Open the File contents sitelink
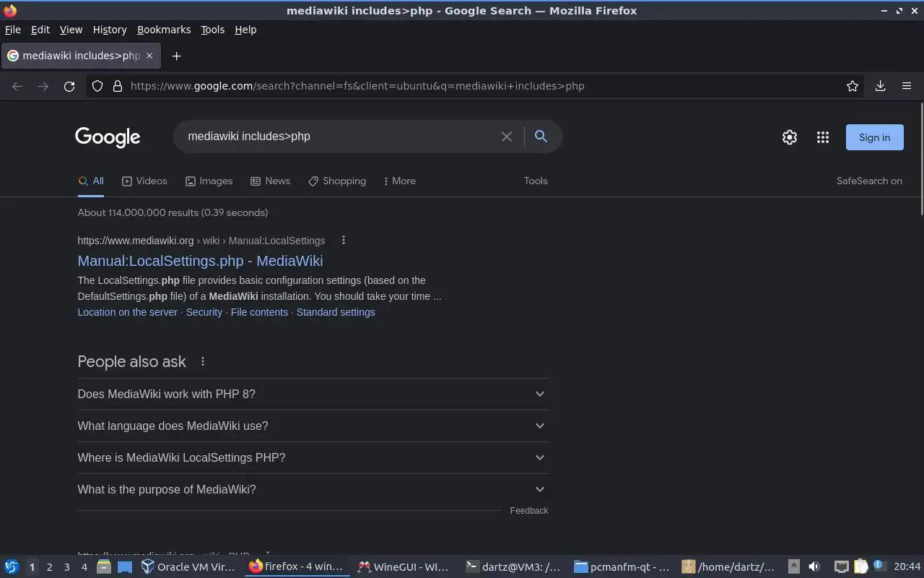The height and width of the screenshot is (578, 924). [x=259, y=312]
